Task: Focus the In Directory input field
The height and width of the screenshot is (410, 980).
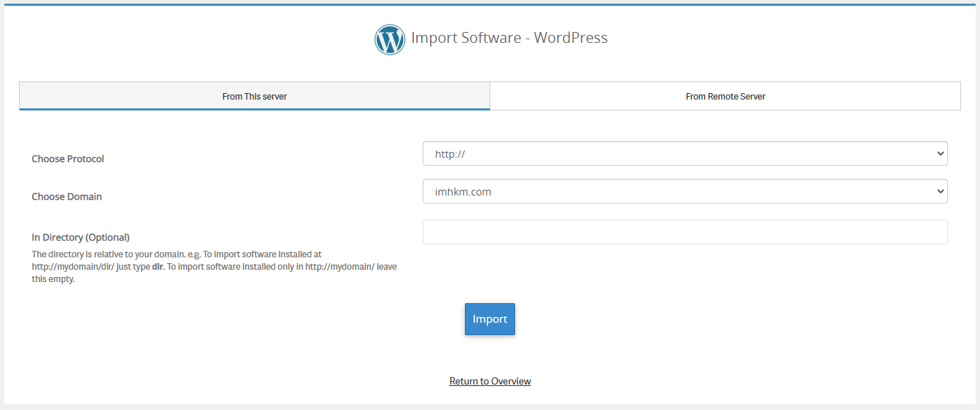Action: pos(685,232)
